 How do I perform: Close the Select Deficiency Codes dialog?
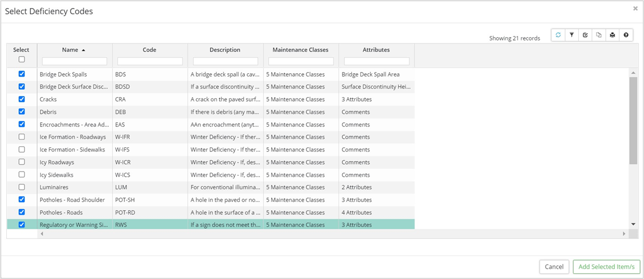(635, 8)
